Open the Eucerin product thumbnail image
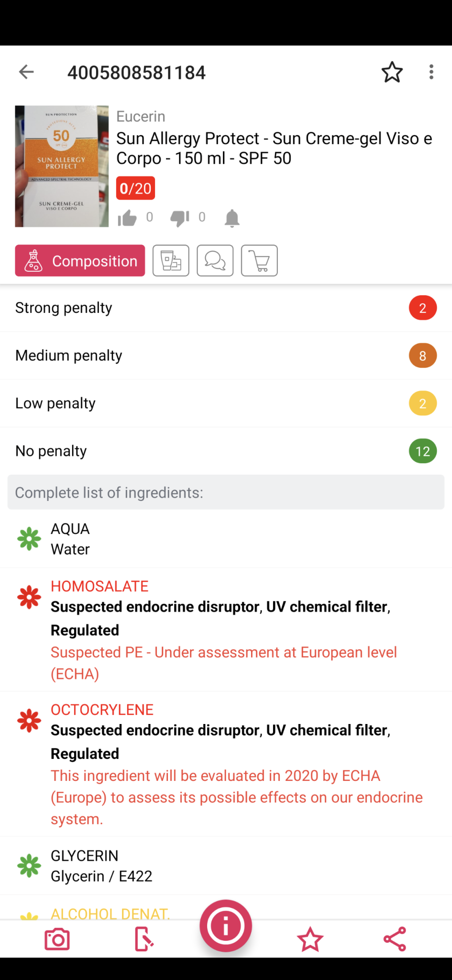Image resolution: width=452 pixels, height=980 pixels. tap(62, 166)
